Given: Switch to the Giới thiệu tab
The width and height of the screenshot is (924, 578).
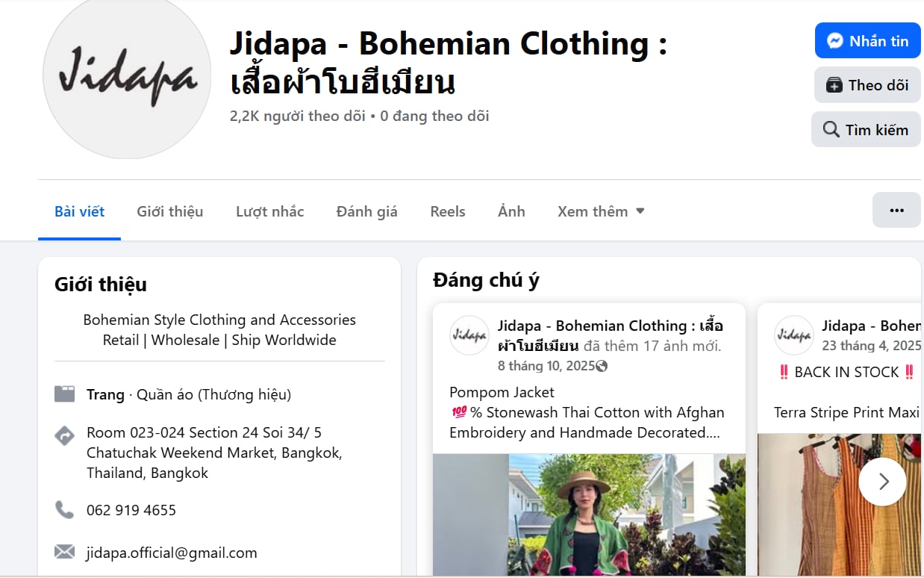Looking at the screenshot, I should click(169, 211).
